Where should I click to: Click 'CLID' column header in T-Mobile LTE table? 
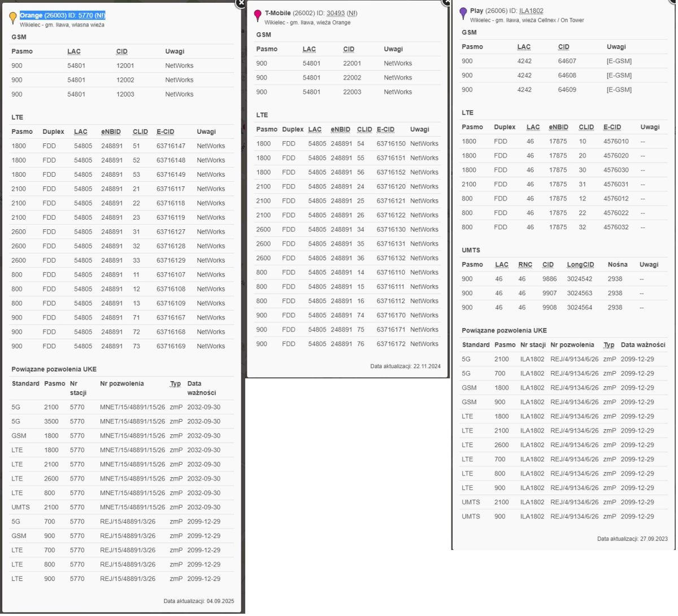click(x=364, y=130)
